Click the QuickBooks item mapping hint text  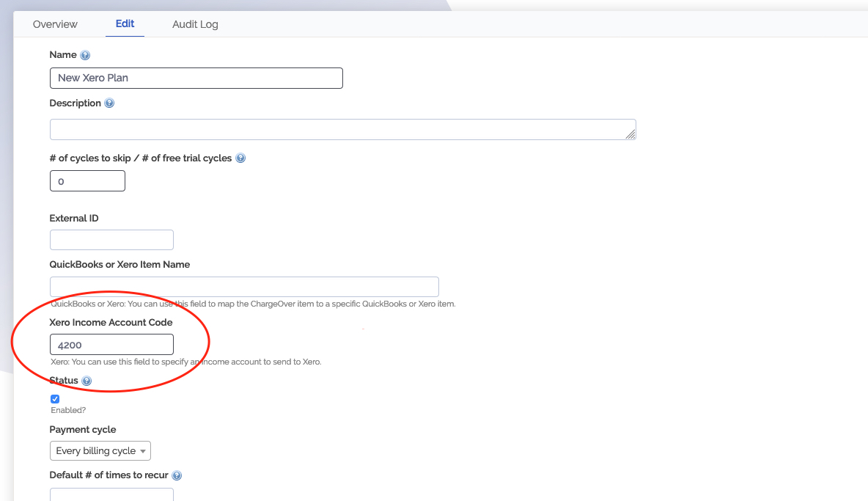pyautogui.click(x=253, y=304)
